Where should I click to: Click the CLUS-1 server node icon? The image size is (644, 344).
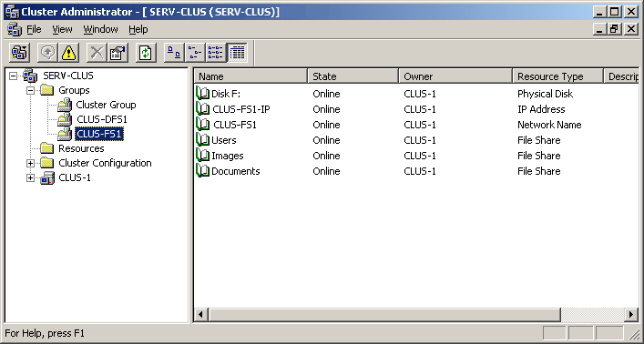pos(47,178)
